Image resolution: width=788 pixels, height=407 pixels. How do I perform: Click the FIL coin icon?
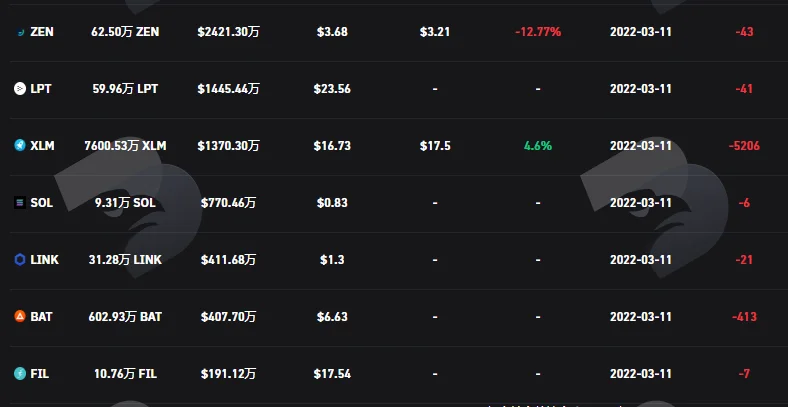click(x=20, y=374)
